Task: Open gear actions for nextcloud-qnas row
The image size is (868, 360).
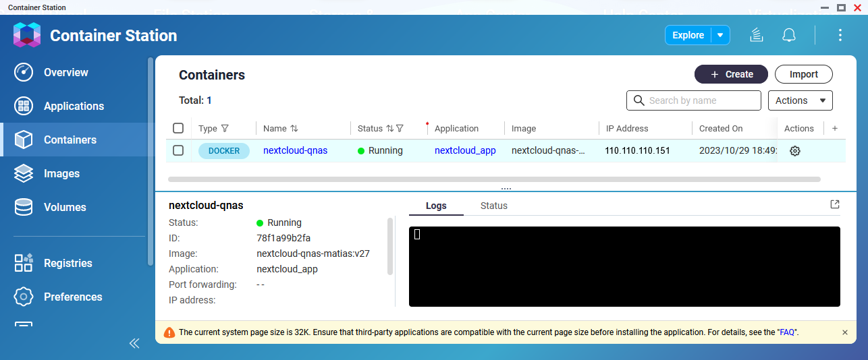Action: [x=795, y=151]
